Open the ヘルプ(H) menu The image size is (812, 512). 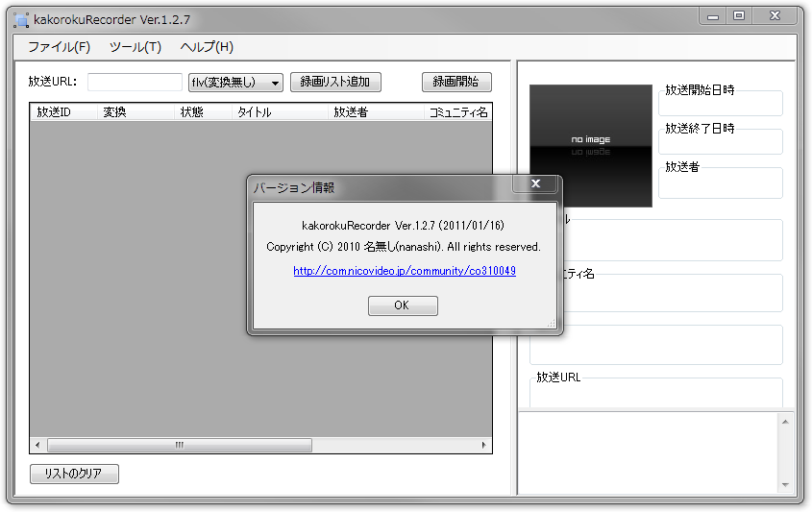(x=207, y=47)
